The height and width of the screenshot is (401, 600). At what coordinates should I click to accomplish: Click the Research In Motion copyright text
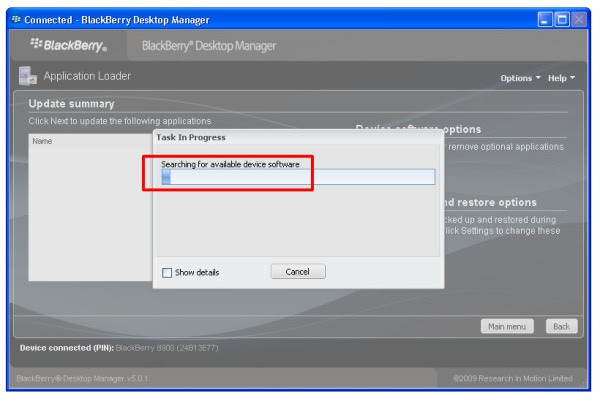pos(513,378)
